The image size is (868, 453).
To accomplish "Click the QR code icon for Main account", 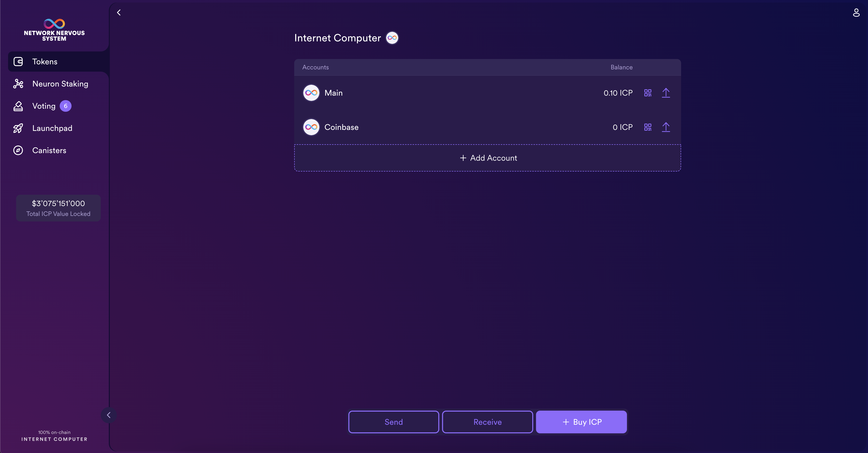I will tap(647, 93).
